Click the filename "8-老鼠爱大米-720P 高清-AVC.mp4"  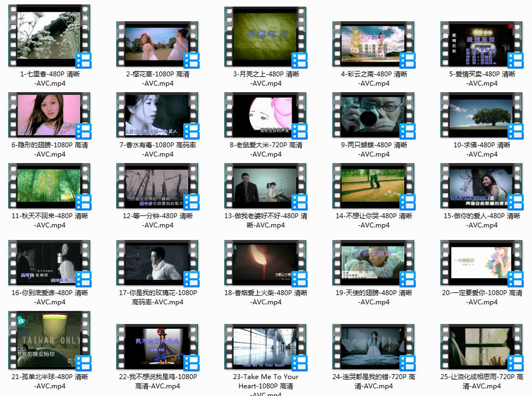pos(266,149)
